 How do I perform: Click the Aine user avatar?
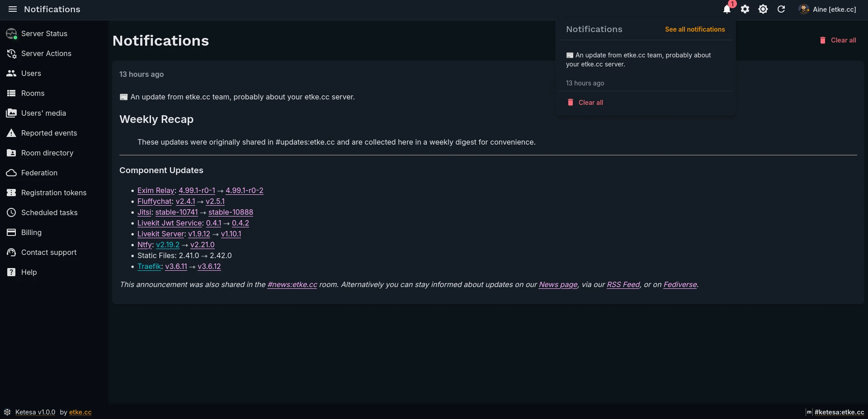pos(804,9)
